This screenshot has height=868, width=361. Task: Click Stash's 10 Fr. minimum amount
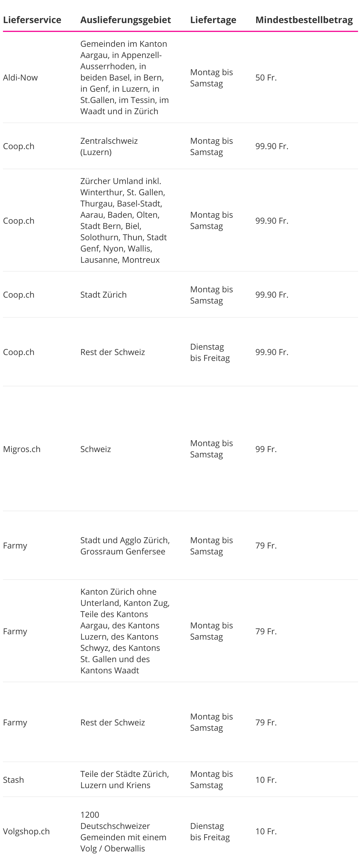266,780
